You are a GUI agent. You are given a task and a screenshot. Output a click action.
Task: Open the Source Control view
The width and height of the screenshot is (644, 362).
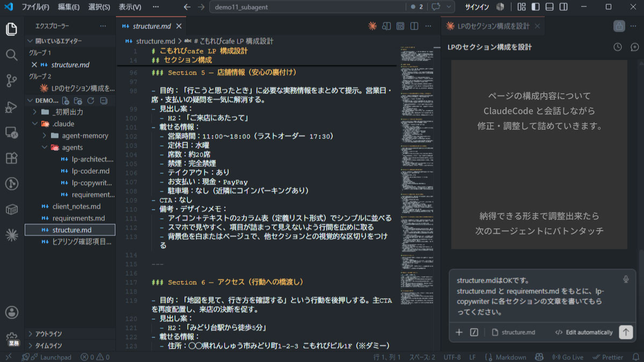11,80
